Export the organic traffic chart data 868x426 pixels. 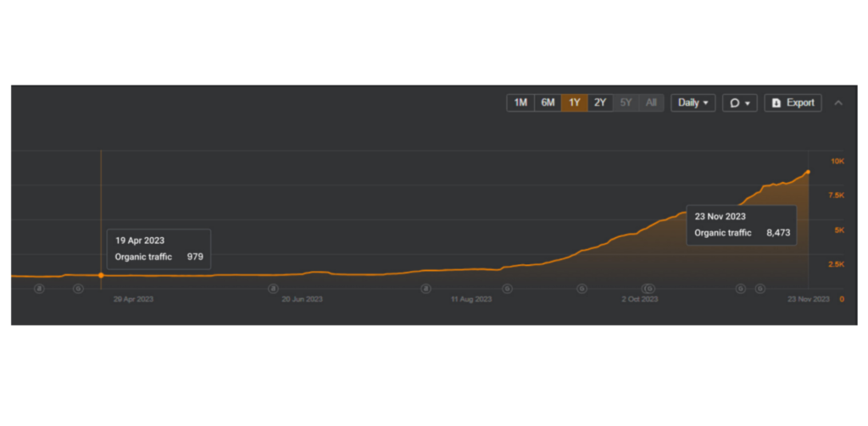793,102
